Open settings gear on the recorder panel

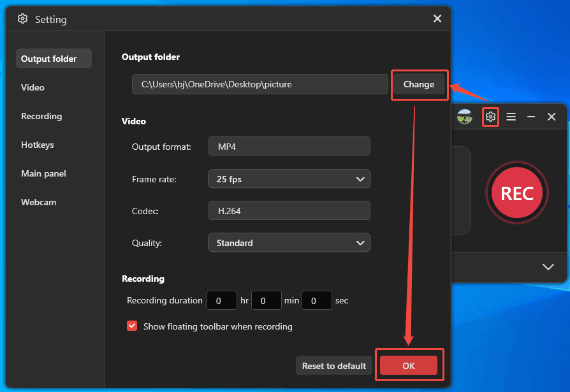(490, 117)
